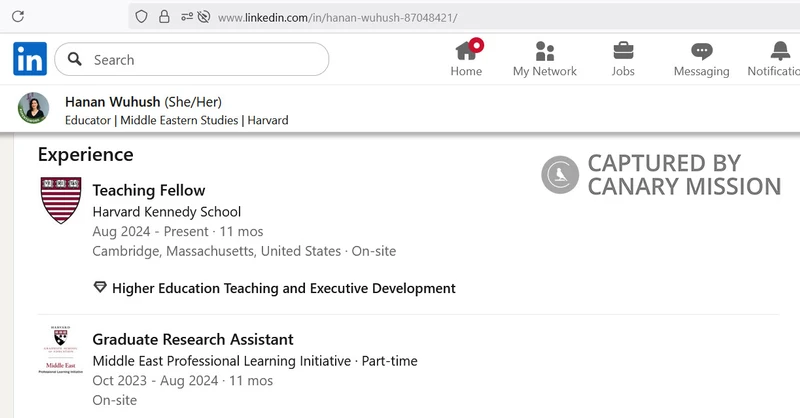Click the LinkedIn logo
Image resolution: width=800 pixels, height=418 pixels.
30,59
